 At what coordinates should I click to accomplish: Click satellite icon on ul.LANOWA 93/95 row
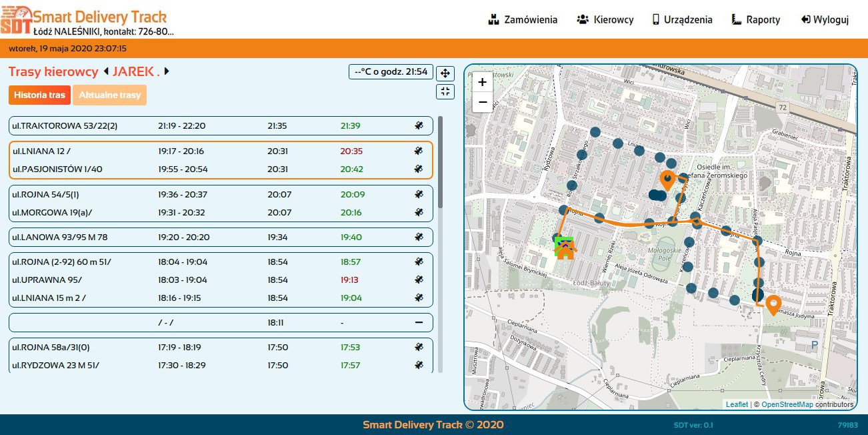(419, 237)
